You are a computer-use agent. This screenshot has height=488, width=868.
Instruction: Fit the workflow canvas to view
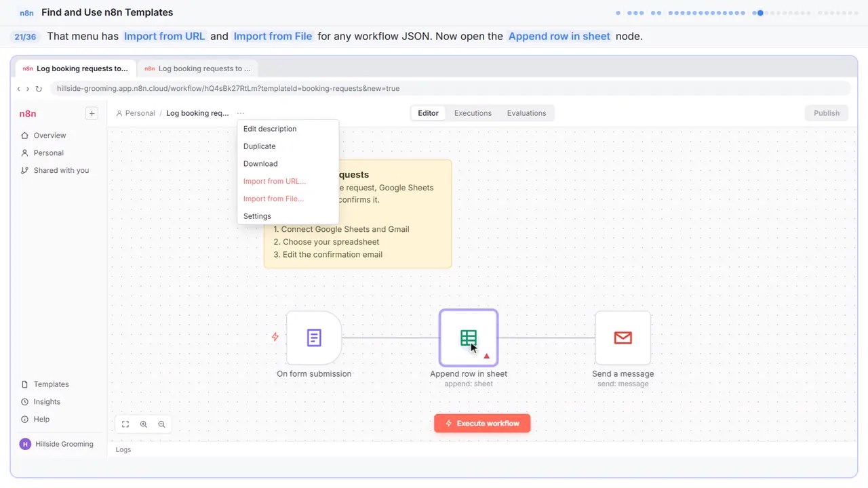(125, 424)
